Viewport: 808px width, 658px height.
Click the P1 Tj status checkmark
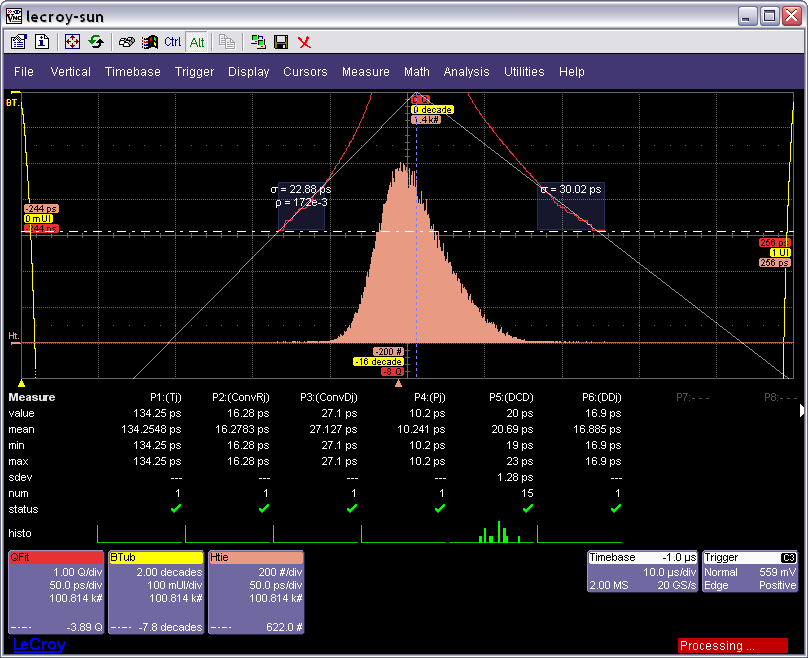[176, 509]
